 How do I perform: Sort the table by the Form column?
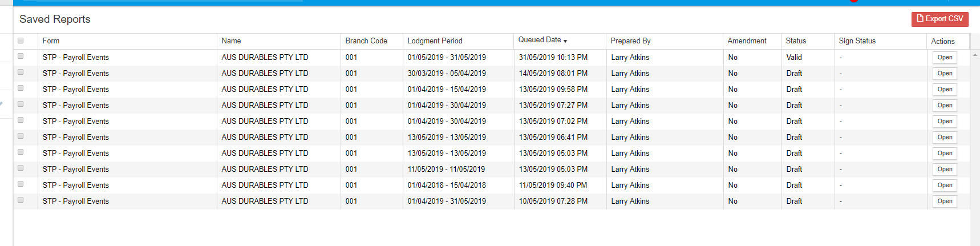[x=51, y=41]
